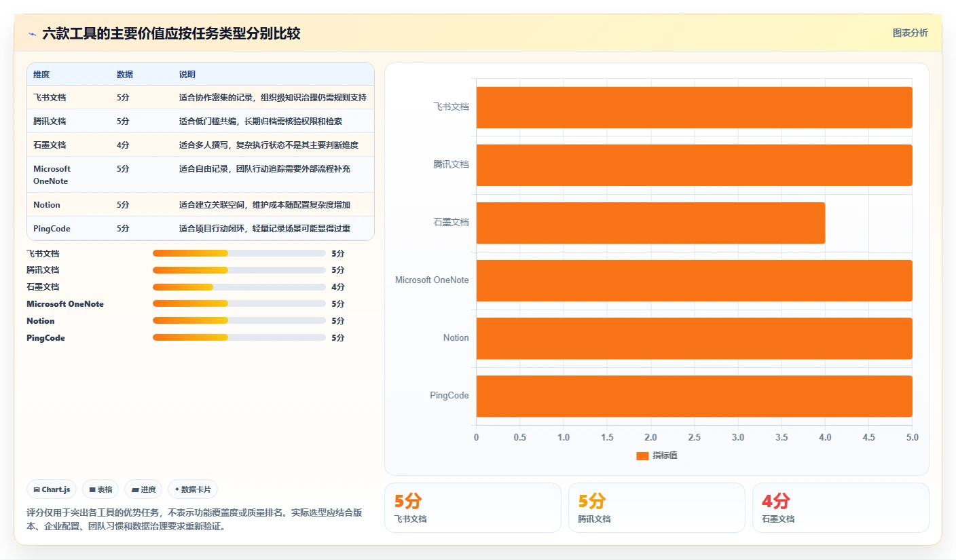Click the 4分 score in the table's 石墨文档 row
This screenshot has height=560, width=956.
[x=123, y=145]
